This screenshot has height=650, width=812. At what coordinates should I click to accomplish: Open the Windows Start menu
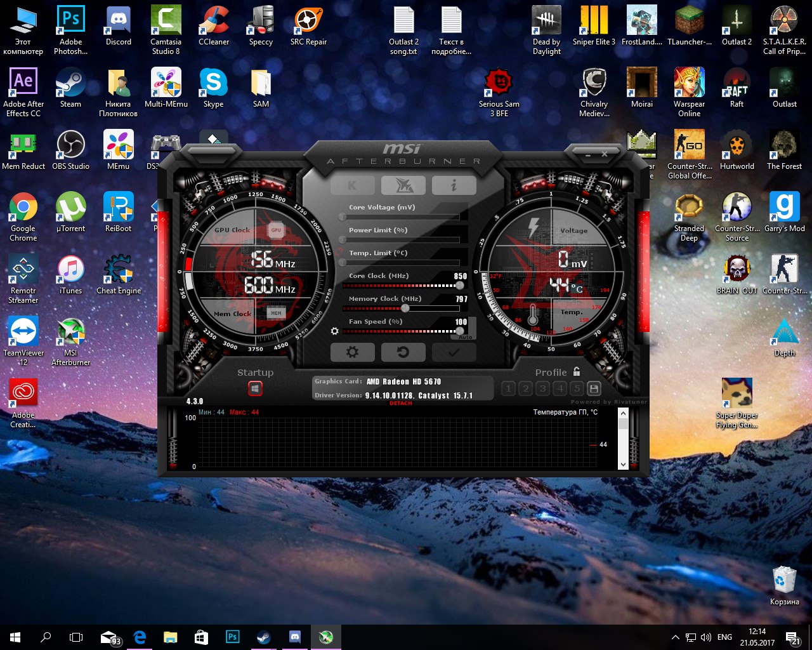point(15,637)
